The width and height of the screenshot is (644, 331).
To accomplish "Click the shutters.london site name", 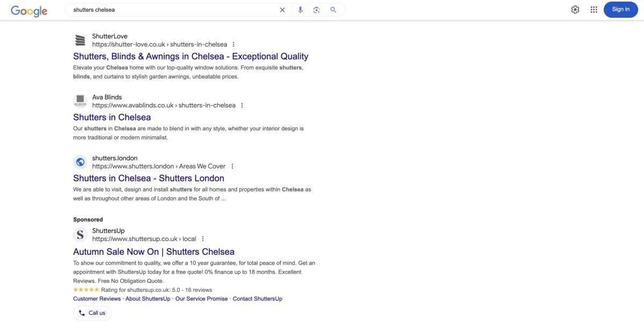I will pyautogui.click(x=115, y=158).
